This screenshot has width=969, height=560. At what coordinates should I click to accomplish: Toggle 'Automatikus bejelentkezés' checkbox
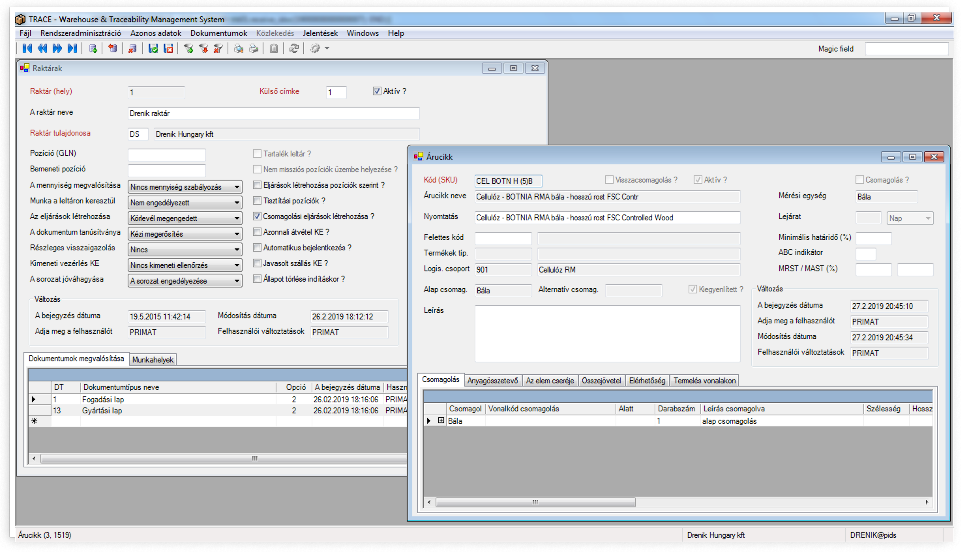pyautogui.click(x=257, y=247)
